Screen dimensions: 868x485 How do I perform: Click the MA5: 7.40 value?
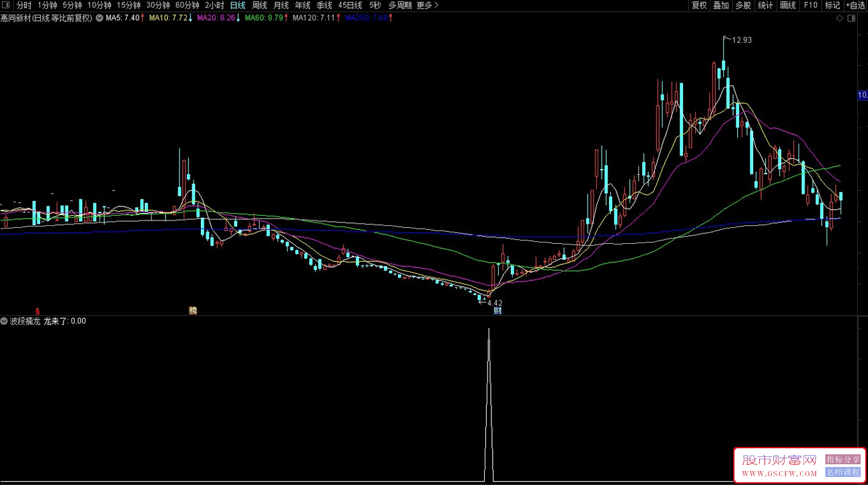point(123,18)
